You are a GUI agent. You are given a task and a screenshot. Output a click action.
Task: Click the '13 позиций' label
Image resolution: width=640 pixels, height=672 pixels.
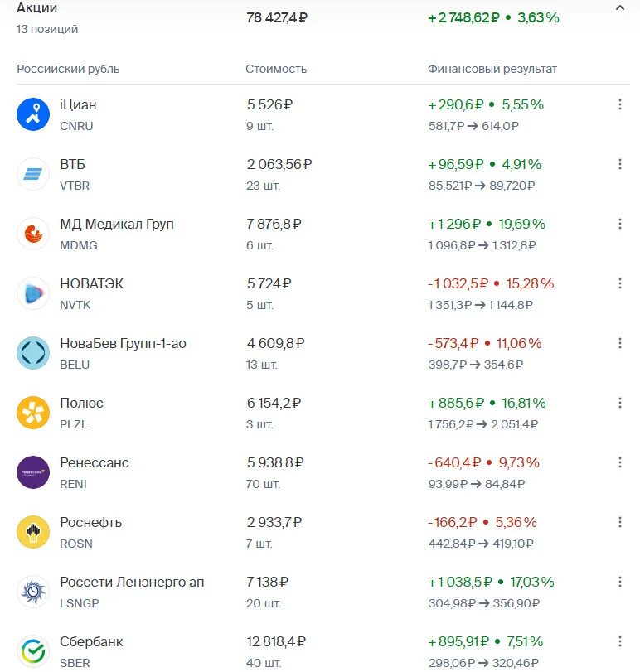point(47,29)
